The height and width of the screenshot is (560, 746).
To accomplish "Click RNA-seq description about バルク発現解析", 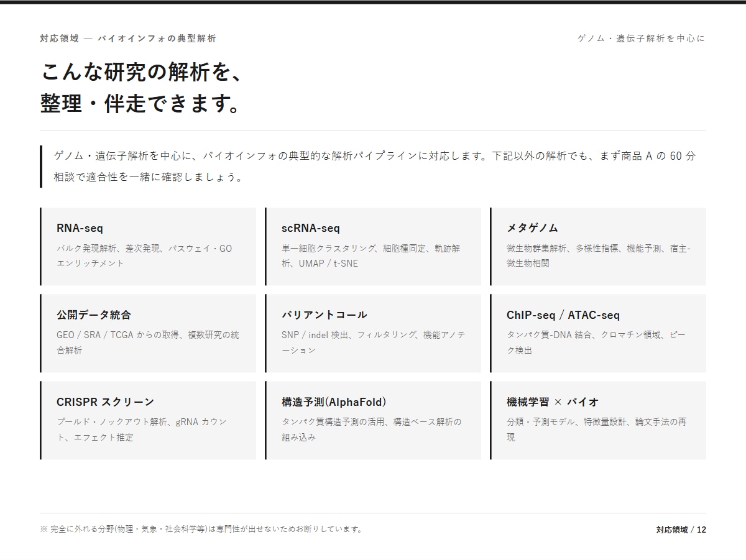I will pyautogui.click(x=144, y=255).
